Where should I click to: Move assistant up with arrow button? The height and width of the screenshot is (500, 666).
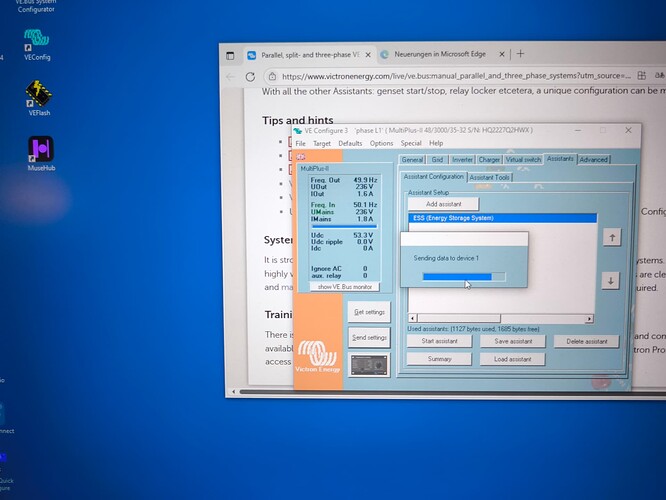point(612,237)
